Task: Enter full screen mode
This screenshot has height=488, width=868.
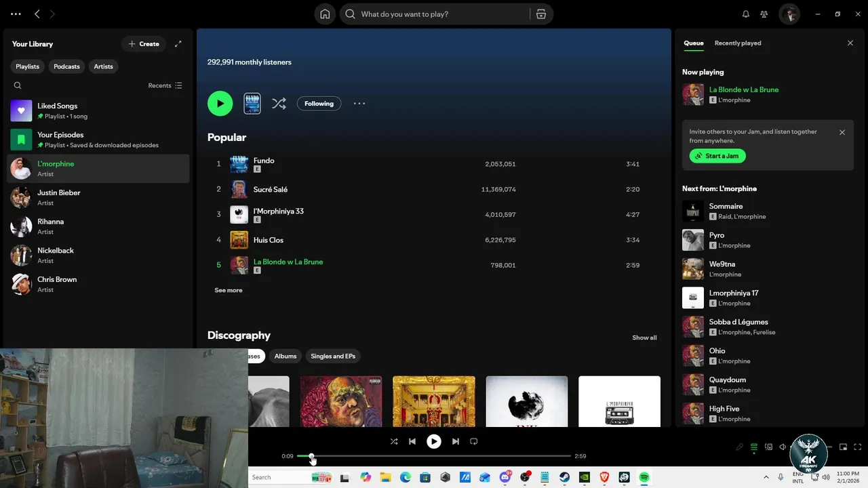Action: pyautogui.click(x=858, y=447)
